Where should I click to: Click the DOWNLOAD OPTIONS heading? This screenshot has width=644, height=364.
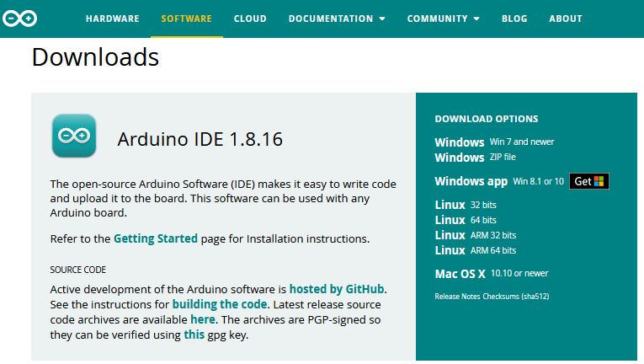(487, 119)
